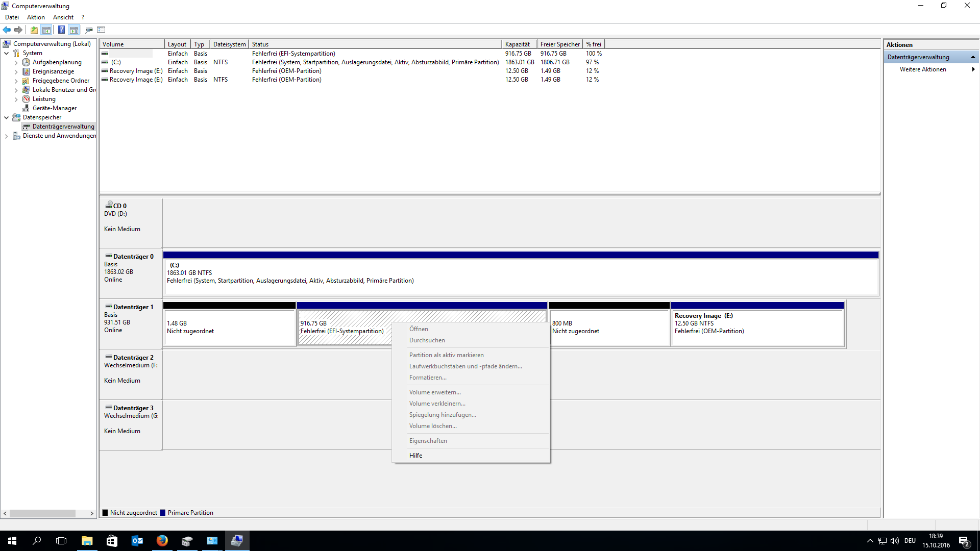Choose Hilfe in the context menu

[415, 456]
